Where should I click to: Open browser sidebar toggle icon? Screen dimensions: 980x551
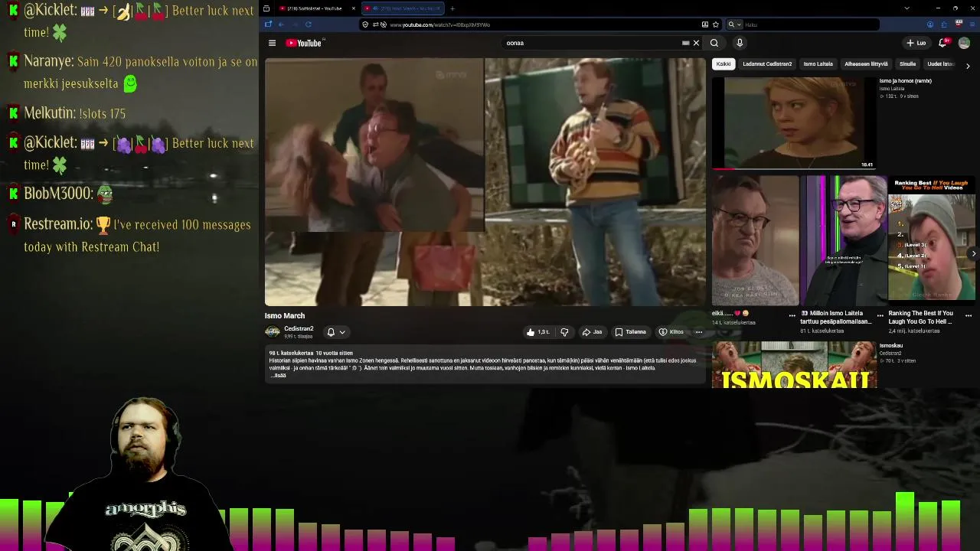pyautogui.click(x=268, y=24)
